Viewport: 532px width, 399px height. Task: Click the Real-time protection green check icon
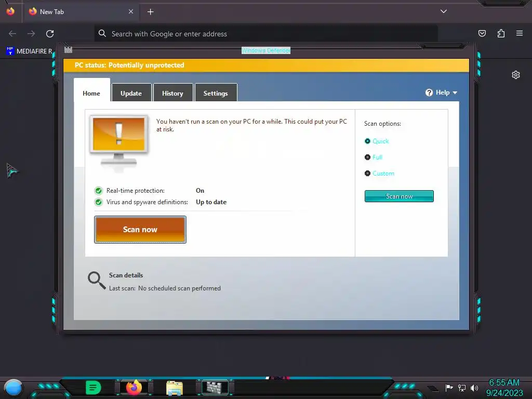(x=98, y=191)
